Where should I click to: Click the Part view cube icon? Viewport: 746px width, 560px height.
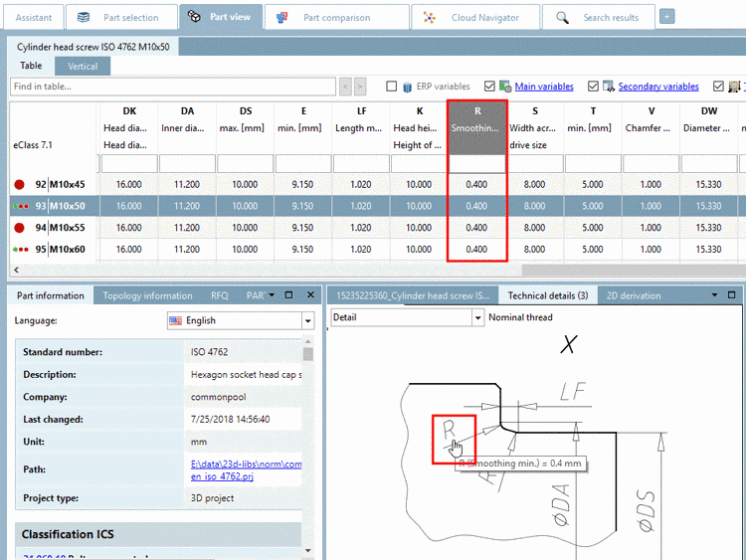(194, 17)
